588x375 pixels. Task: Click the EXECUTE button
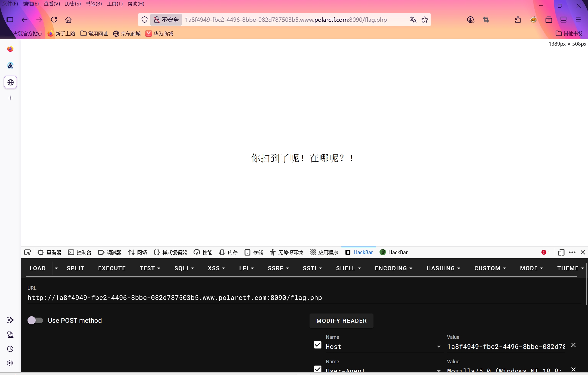point(112,268)
